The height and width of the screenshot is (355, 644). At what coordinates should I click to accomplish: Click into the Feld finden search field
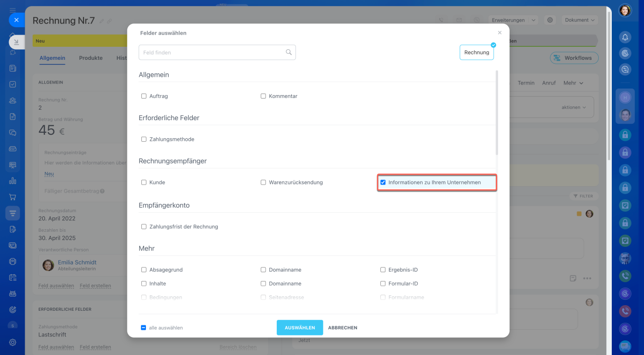(x=217, y=52)
